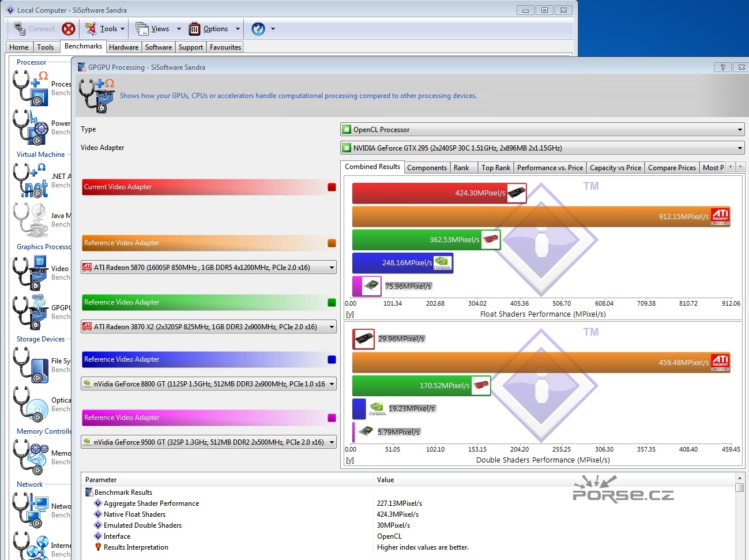The height and width of the screenshot is (560, 749).
Task: Open the Processor benchmark stethoscope icon
Action: [31, 88]
